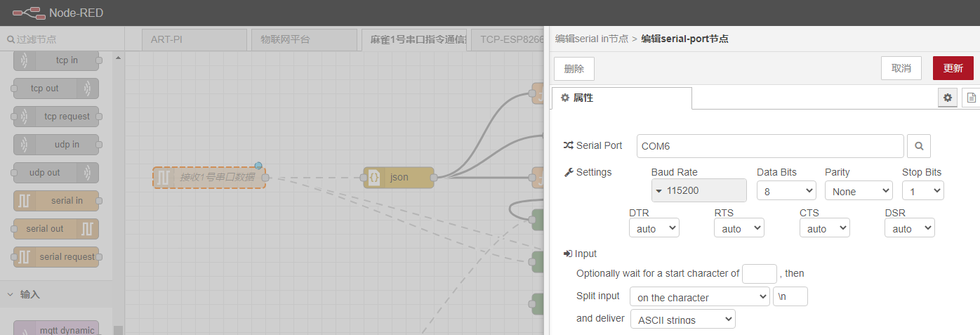The height and width of the screenshot is (335, 980).
Task: Click the 编辑serial in节点 breadcrumb
Action: click(592, 39)
